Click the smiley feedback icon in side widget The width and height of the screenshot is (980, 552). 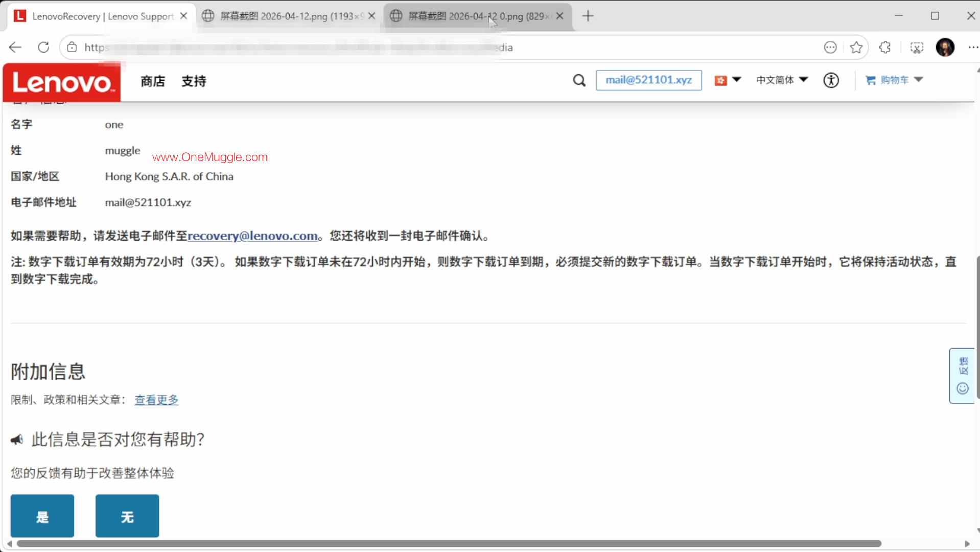(963, 389)
